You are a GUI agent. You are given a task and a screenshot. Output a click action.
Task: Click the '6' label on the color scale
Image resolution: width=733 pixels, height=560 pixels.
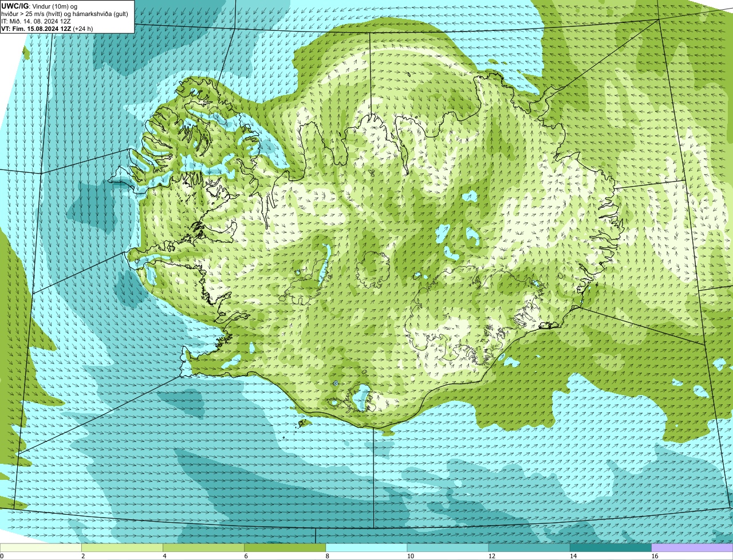(246, 556)
